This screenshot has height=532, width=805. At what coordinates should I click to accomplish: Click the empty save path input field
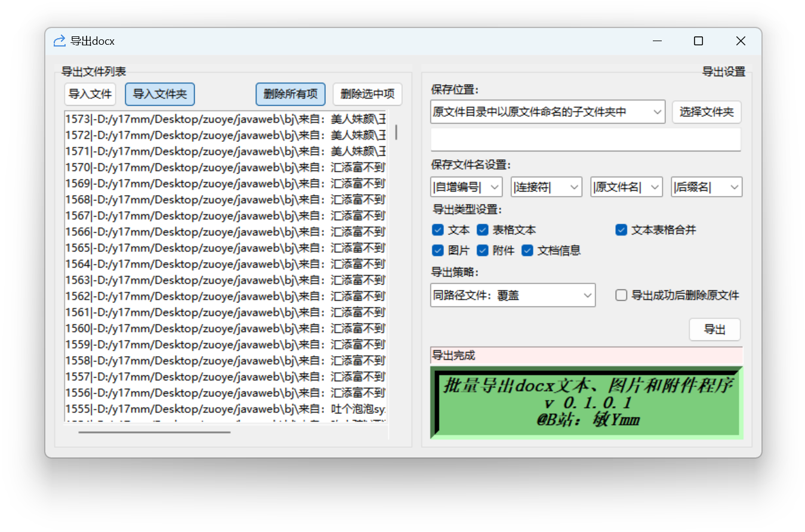point(585,140)
